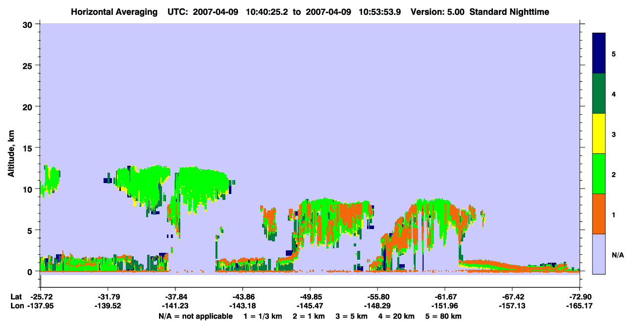Click legend text "2 = 1 km"
The height and width of the screenshot is (330, 644).
309,316
